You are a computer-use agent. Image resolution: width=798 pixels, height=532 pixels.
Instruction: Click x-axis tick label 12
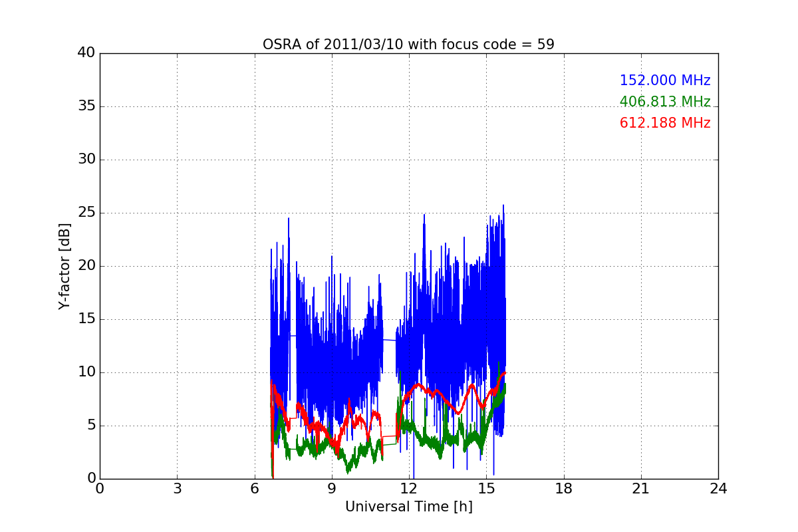point(409,488)
